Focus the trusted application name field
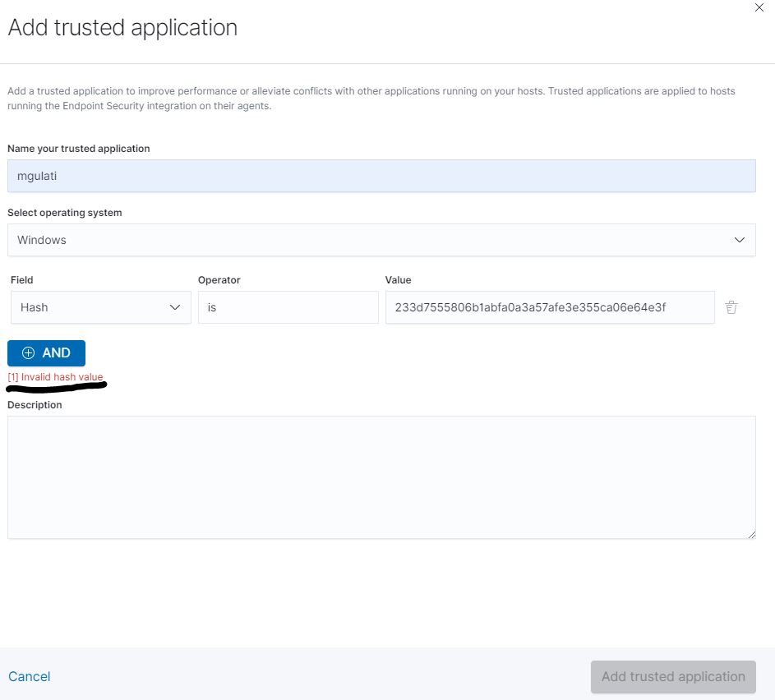This screenshot has width=775, height=700. 381,176
